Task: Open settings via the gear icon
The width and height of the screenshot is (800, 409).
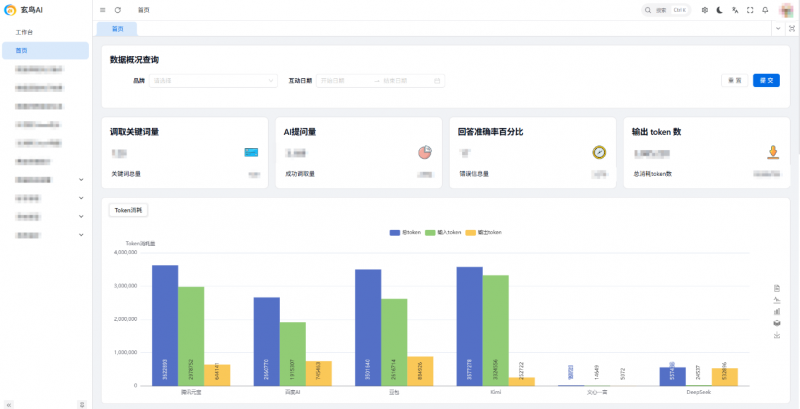Action: (x=705, y=10)
